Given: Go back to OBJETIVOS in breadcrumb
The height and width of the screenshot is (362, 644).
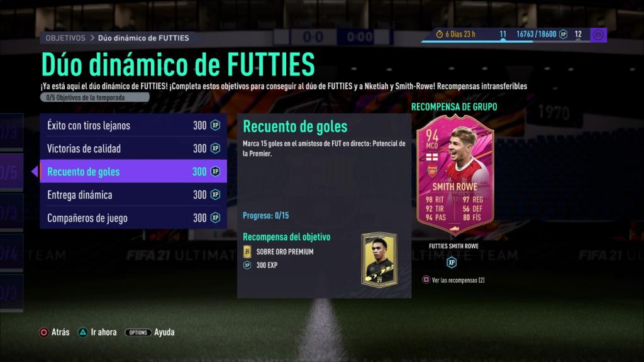Looking at the screenshot, I should point(65,38).
